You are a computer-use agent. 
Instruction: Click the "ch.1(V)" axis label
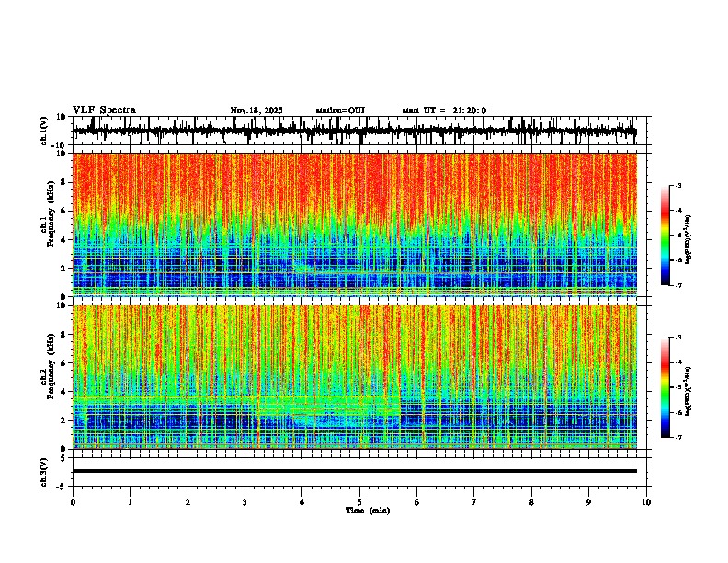44,131
